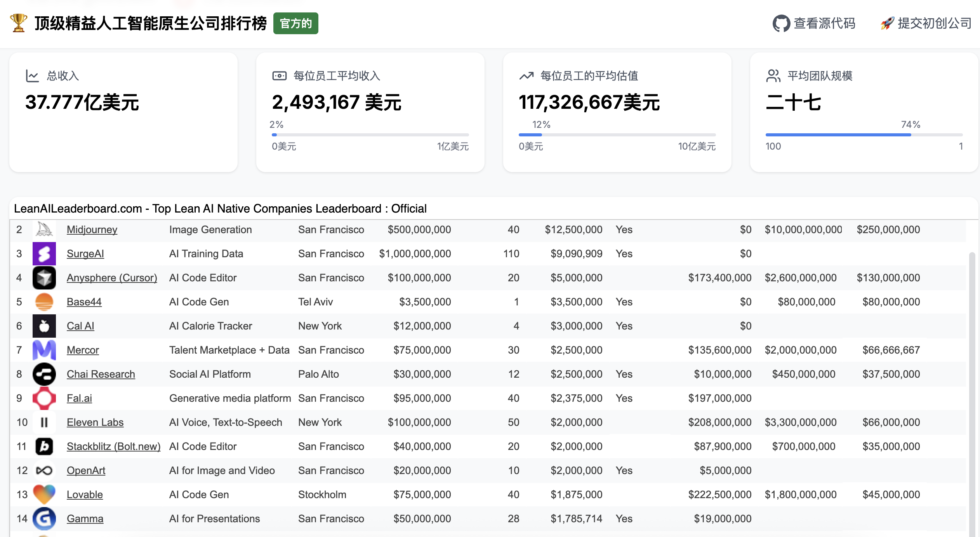Image resolution: width=980 pixels, height=537 pixels.
Task: Click the trophy icon next to the page title
Action: click(x=18, y=23)
